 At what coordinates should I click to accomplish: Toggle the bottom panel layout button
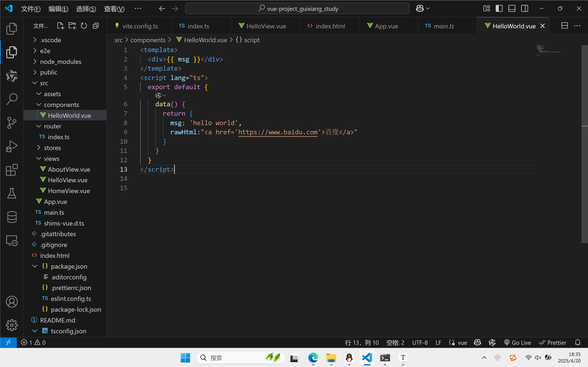(512, 9)
